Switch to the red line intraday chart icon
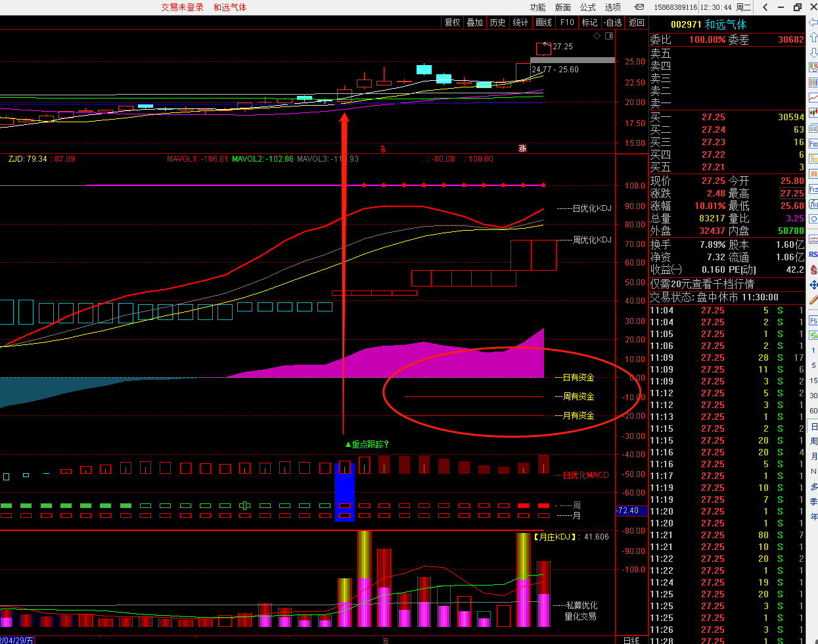Screen dimensions: 818x644 [813, 98]
